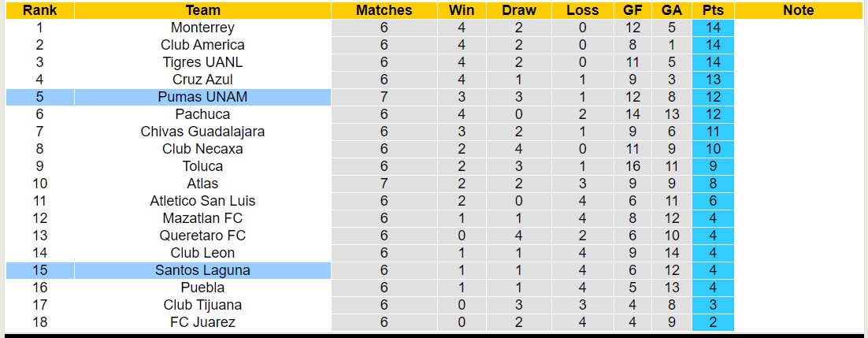Open the Club America team entry

tap(202, 45)
